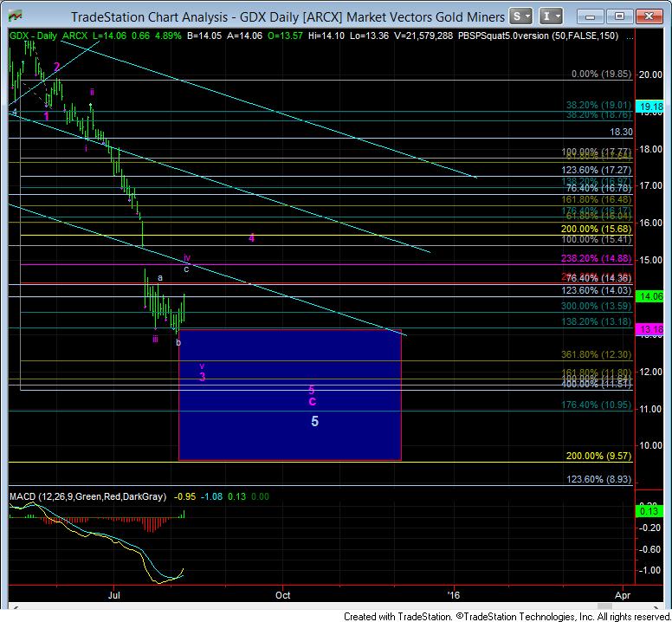Open the I dropdown button

551,16
